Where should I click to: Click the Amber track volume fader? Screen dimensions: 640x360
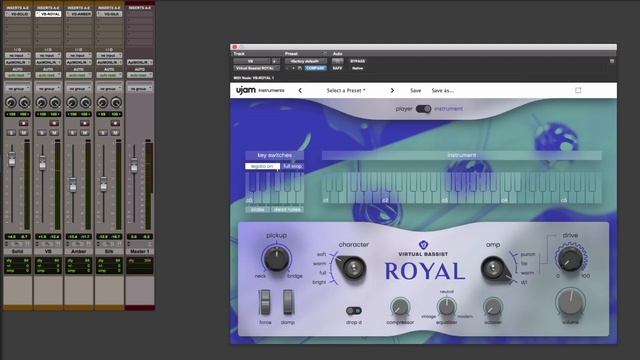(x=73, y=185)
